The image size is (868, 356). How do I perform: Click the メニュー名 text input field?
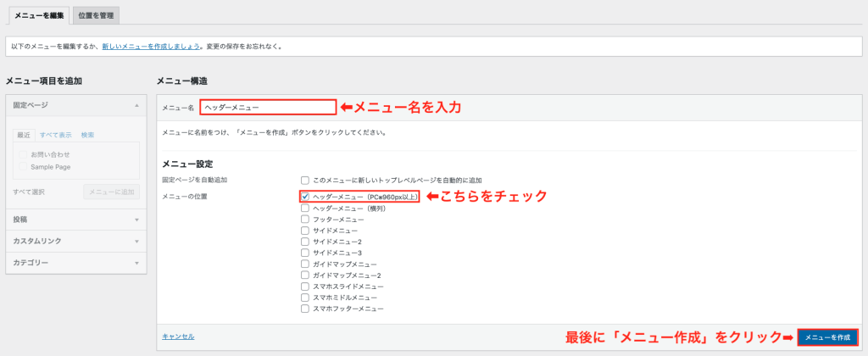268,108
